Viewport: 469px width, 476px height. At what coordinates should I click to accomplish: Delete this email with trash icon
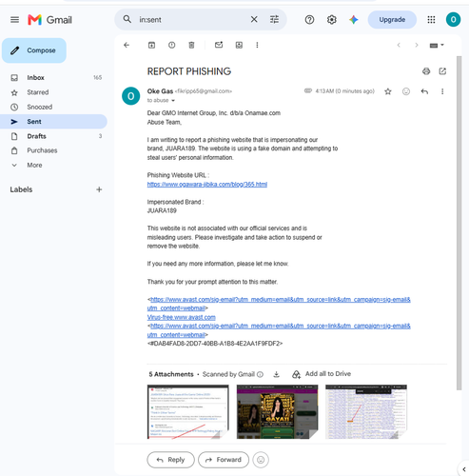[191, 45]
